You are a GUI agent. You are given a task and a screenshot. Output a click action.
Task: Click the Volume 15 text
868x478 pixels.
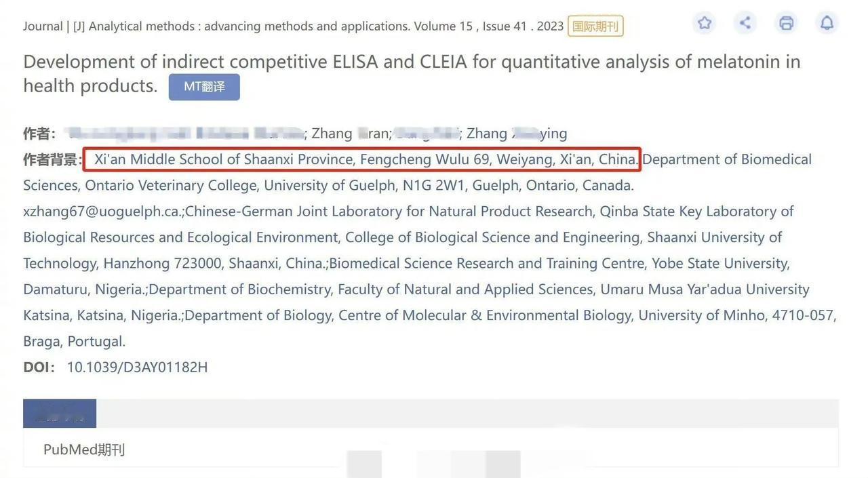[443, 26]
